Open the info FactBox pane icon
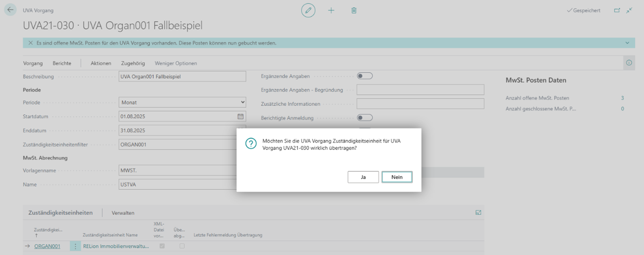This screenshot has height=255, width=644. 629,63
